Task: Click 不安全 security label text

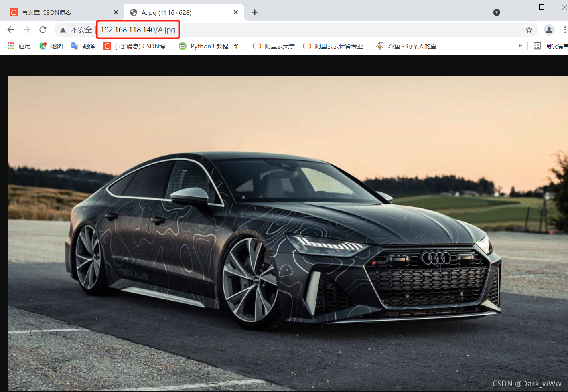Action: [81, 30]
